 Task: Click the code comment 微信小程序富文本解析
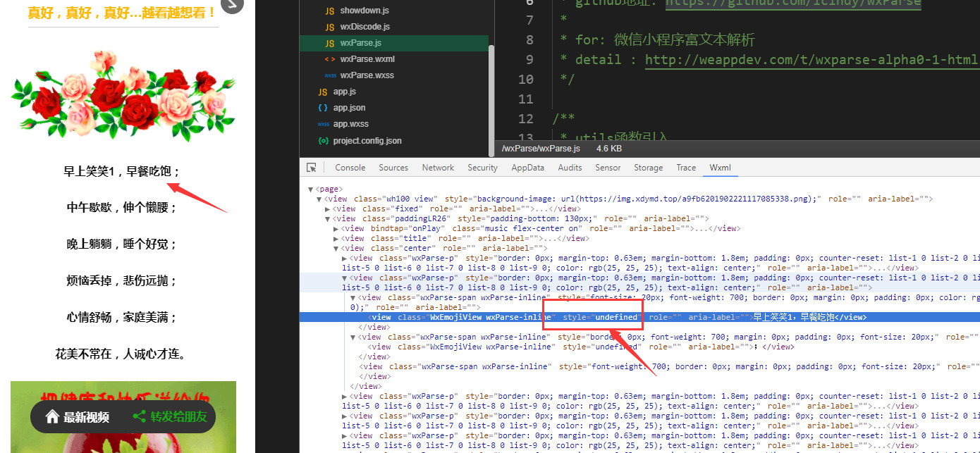point(685,39)
